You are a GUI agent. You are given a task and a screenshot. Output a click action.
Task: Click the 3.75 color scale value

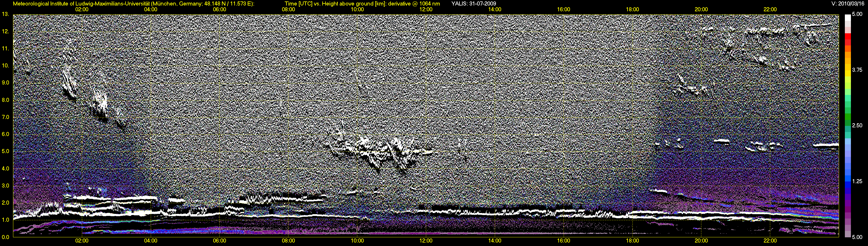coord(857,70)
